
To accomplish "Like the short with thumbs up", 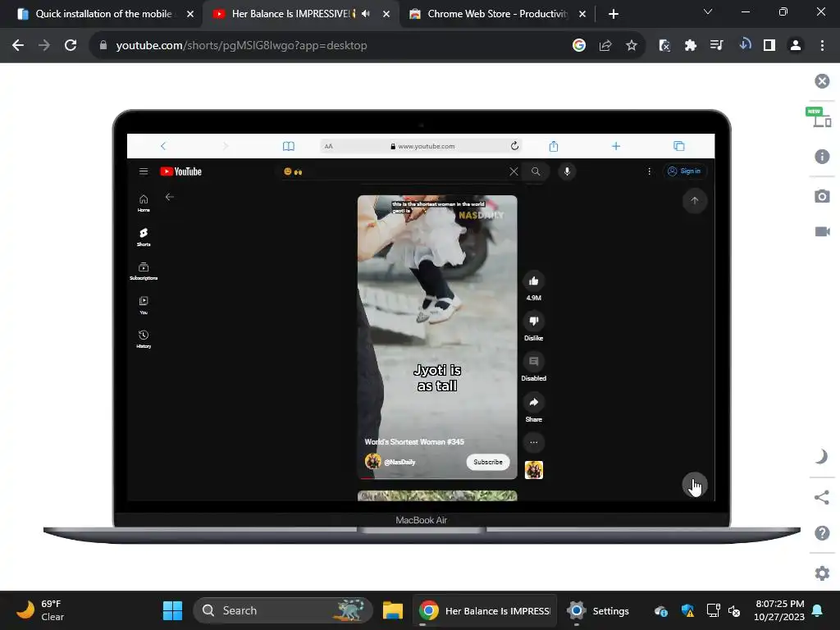I will tap(533, 281).
